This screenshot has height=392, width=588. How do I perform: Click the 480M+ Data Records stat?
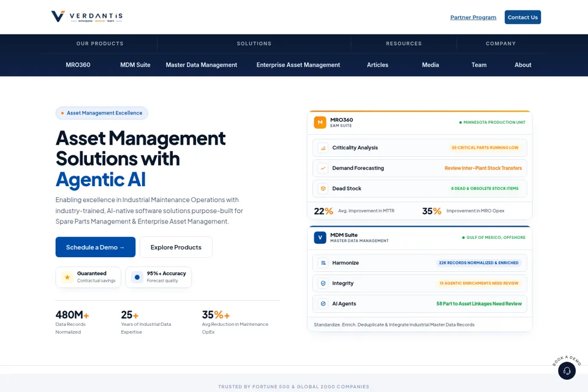tap(72, 322)
